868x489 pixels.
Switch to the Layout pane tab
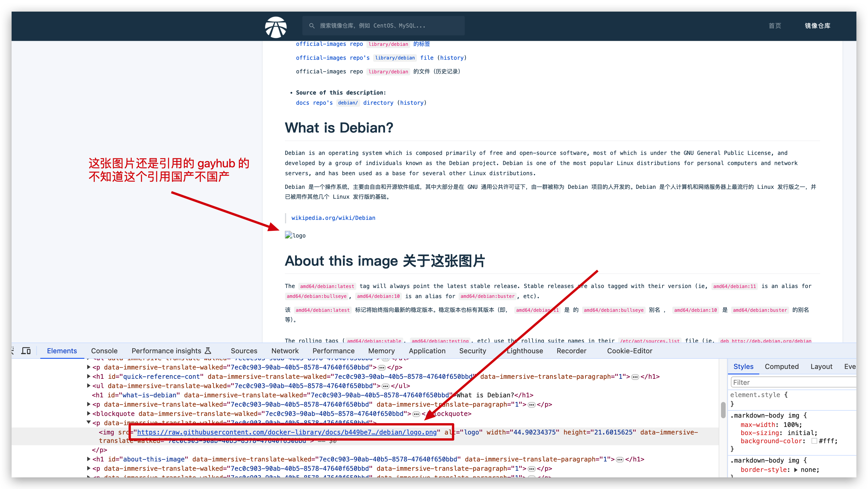pos(821,366)
